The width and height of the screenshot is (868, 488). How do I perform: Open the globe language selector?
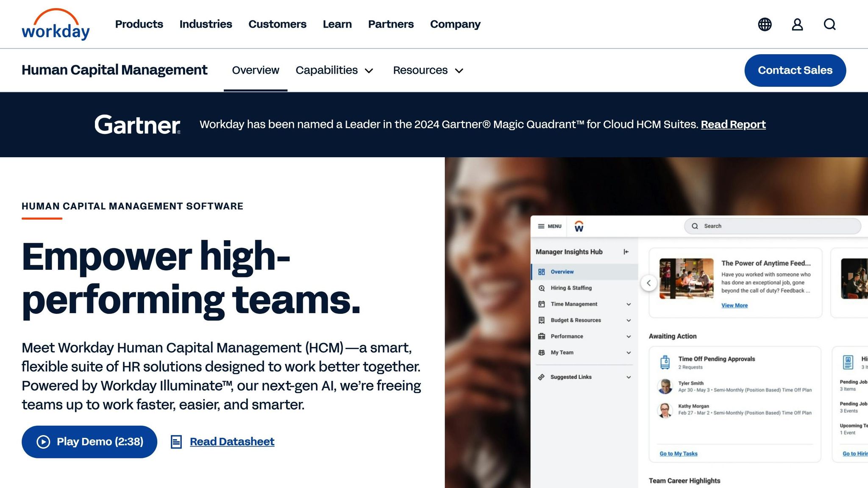[765, 25]
